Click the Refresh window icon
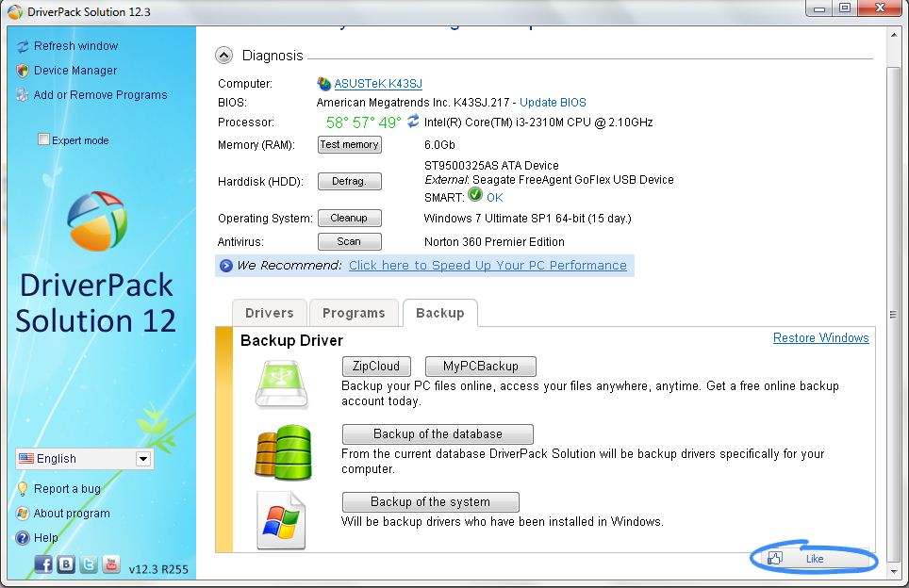Screen dimensions: 909x588 23,46
